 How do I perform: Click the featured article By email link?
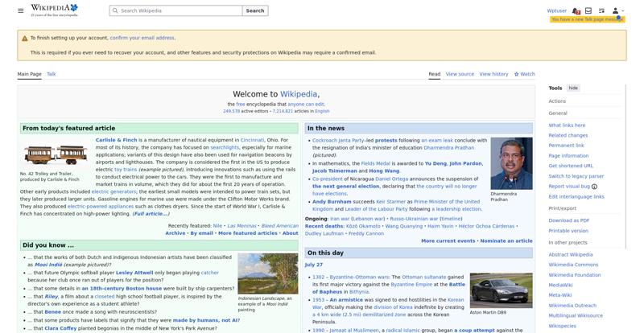[202, 233]
